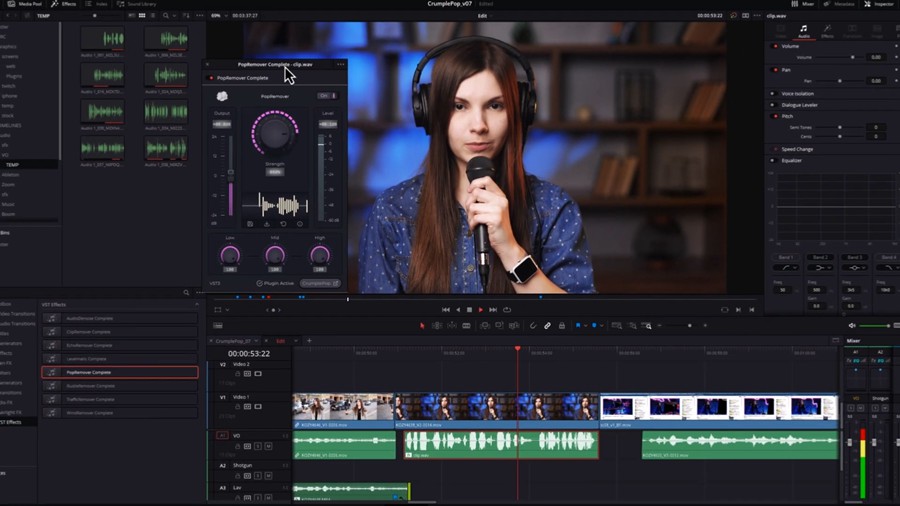Open the blue marker color dropdown arrow
900x506 pixels.
pos(601,325)
